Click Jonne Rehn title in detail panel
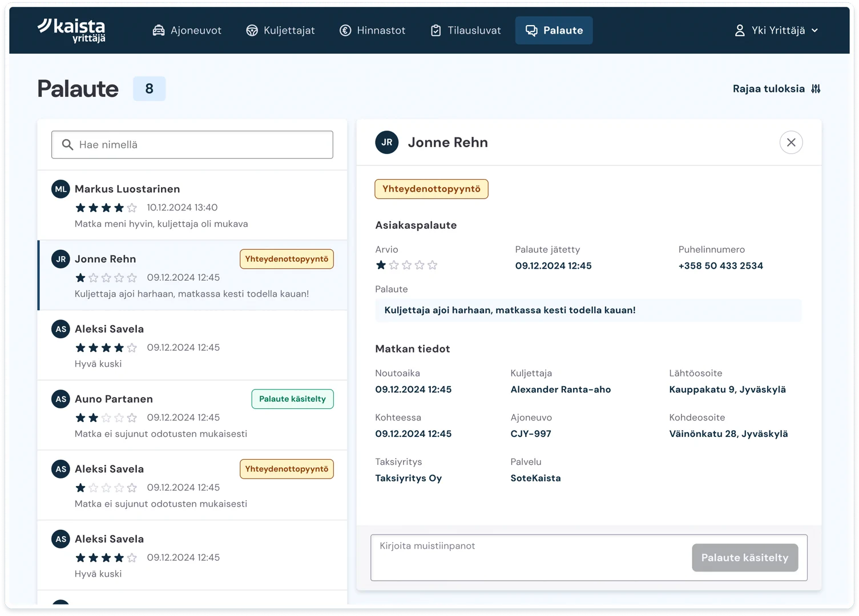 tap(448, 143)
